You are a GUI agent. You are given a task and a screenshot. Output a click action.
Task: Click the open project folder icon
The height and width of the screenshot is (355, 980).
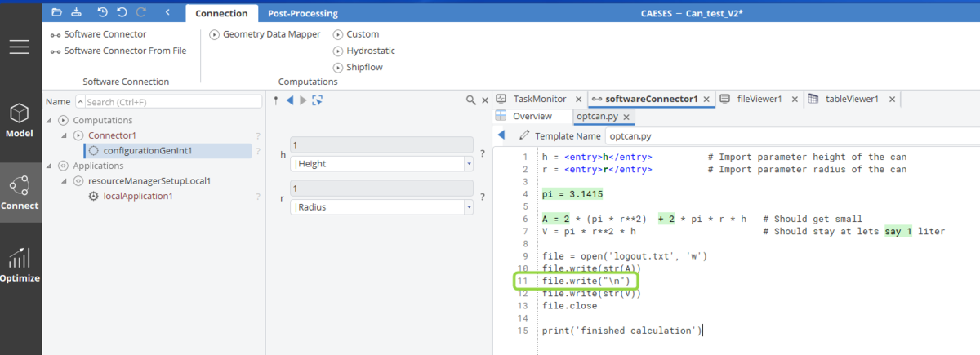pos(56,12)
